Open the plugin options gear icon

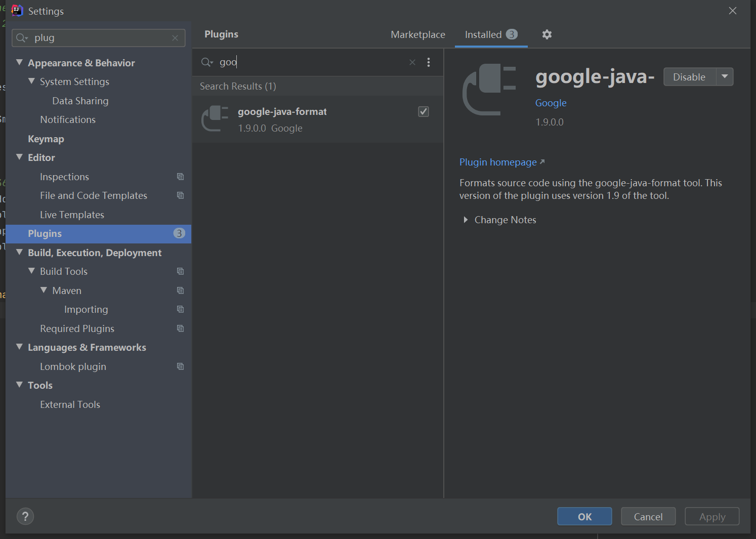point(547,34)
